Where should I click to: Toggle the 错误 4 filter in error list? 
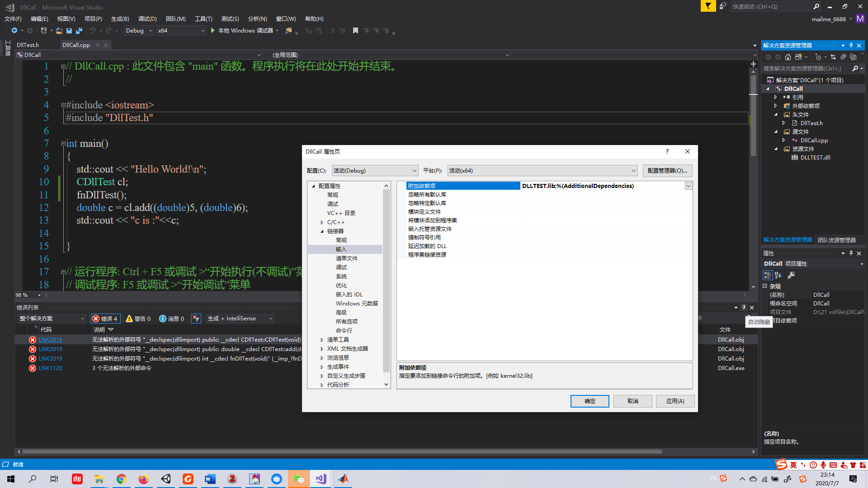(105, 319)
